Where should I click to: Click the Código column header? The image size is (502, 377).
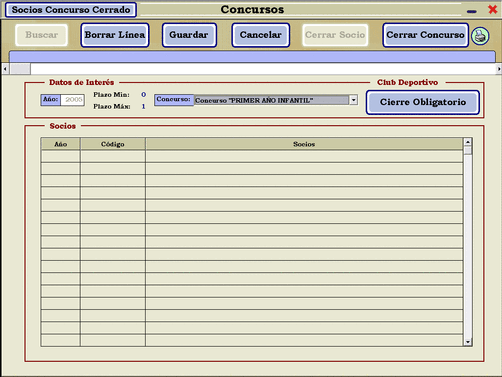coord(113,144)
